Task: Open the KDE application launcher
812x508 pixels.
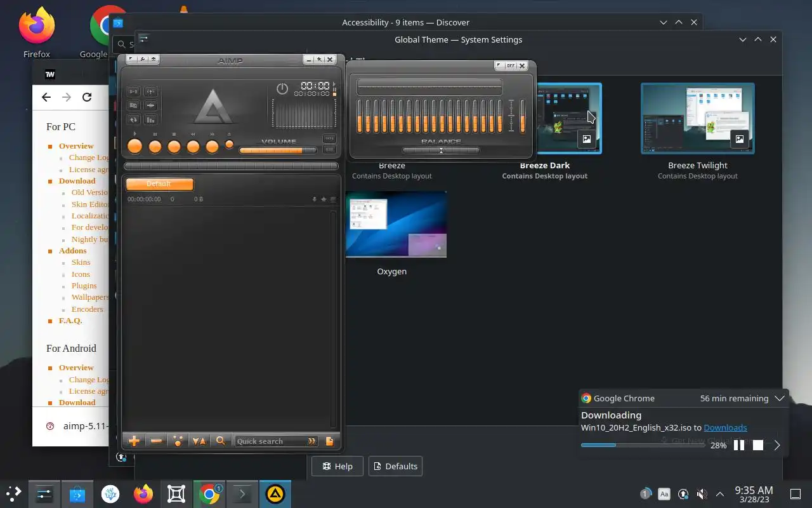Action: (x=13, y=493)
